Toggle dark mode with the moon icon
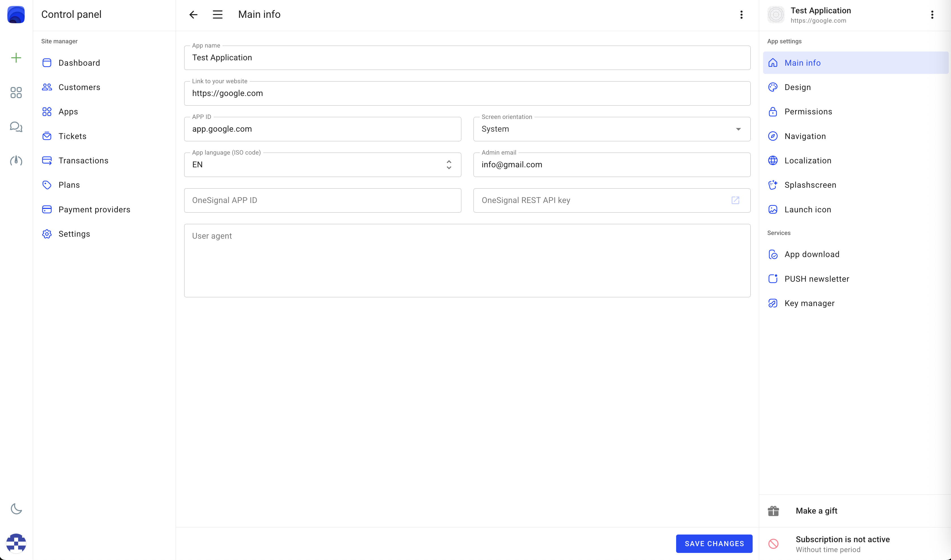 (x=16, y=509)
